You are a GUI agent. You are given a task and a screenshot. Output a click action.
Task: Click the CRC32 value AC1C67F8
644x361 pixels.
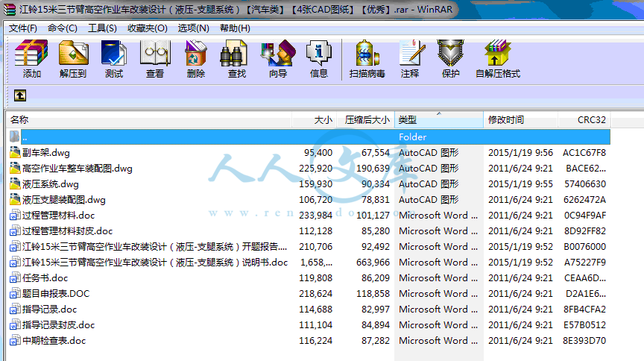pos(584,153)
